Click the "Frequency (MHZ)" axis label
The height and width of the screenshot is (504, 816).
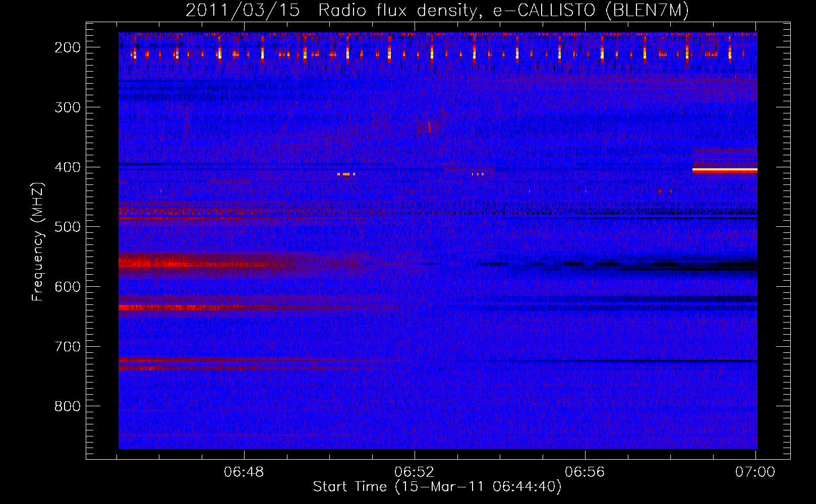[38, 241]
